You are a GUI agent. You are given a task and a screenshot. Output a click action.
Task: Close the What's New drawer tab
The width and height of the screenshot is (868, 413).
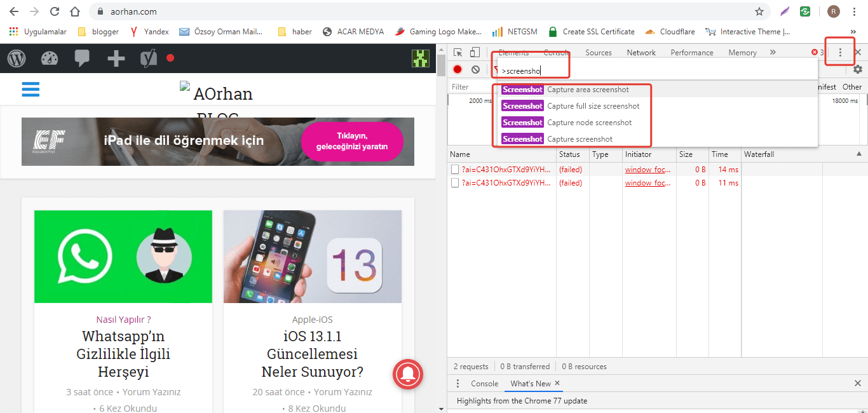557,383
